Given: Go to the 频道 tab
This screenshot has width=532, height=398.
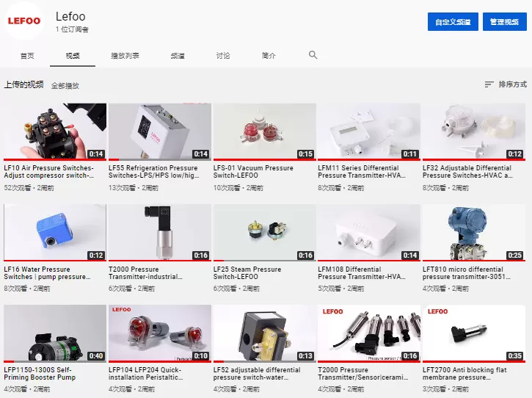Looking at the screenshot, I should pos(178,56).
